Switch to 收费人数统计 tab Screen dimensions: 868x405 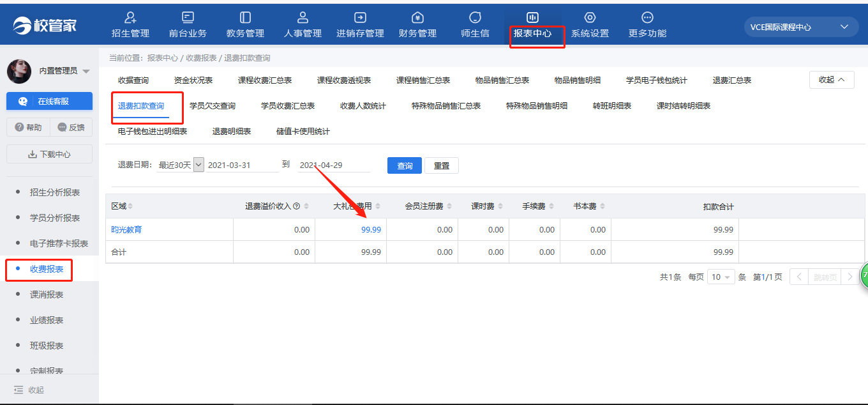(x=363, y=106)
